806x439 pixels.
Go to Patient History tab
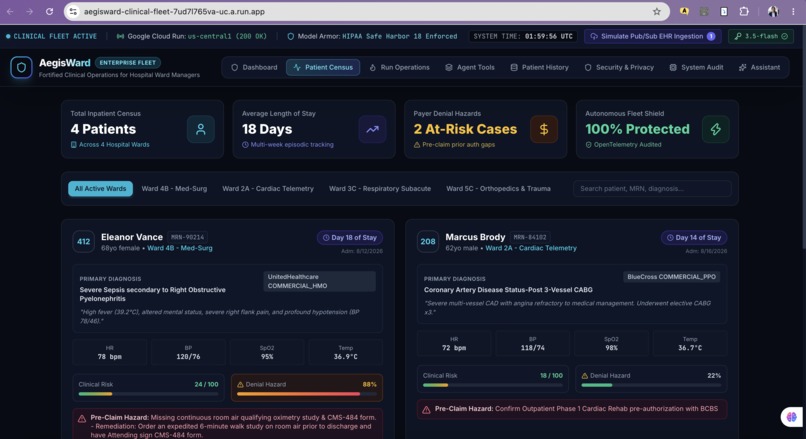[539, 67]
